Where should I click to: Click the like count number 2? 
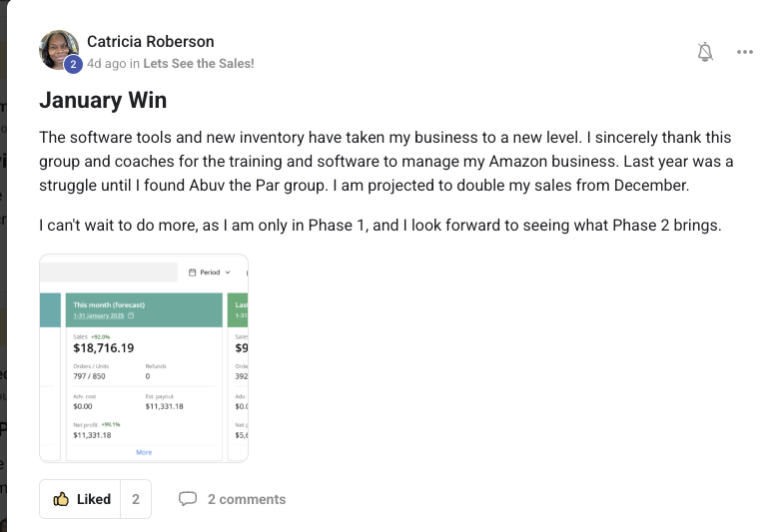coord(136,499)
